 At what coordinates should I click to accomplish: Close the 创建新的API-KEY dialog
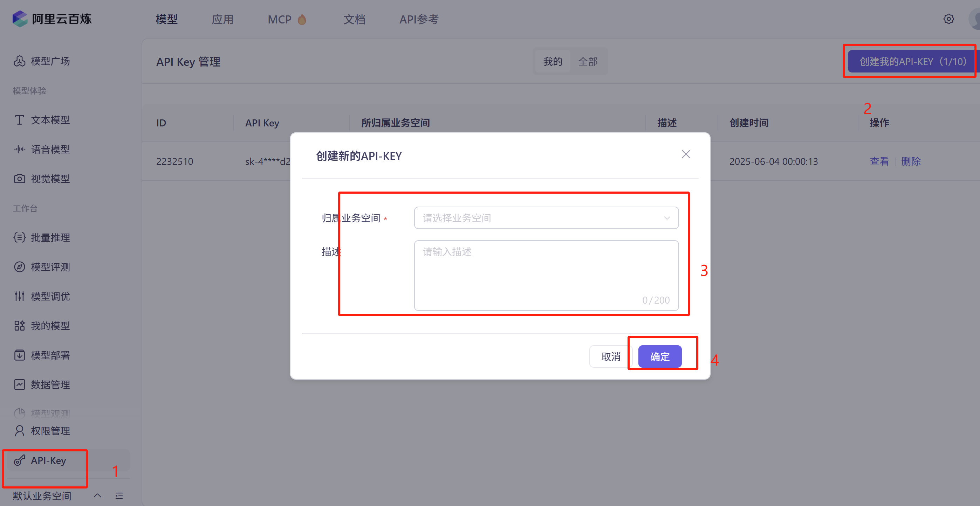(686, 154)
